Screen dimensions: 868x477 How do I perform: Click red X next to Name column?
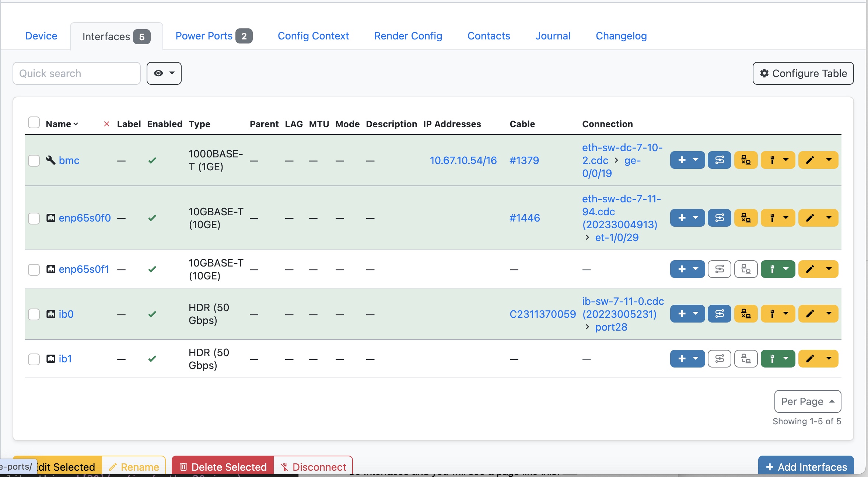[106, 124]
